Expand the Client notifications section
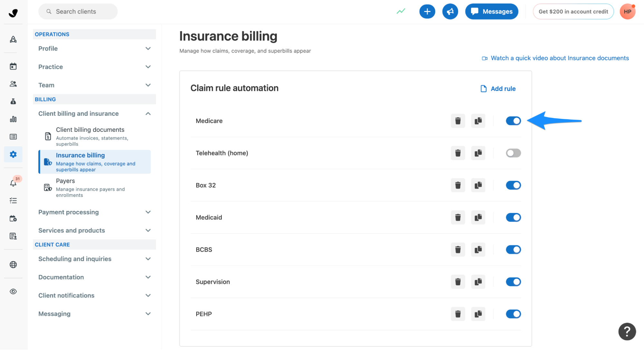Screen dimensions: 644x350 click(x=94, y=296)
